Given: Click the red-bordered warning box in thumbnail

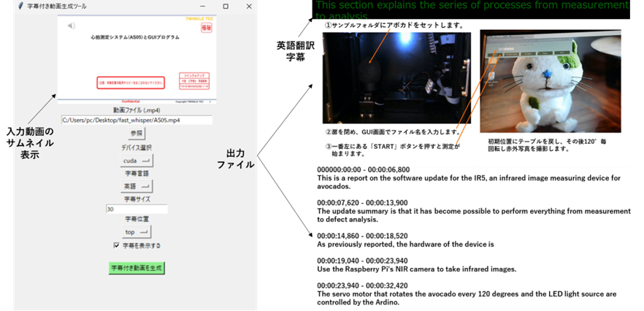Looking at the screenshot, I should pyautogui.click(x=135, y=82).
